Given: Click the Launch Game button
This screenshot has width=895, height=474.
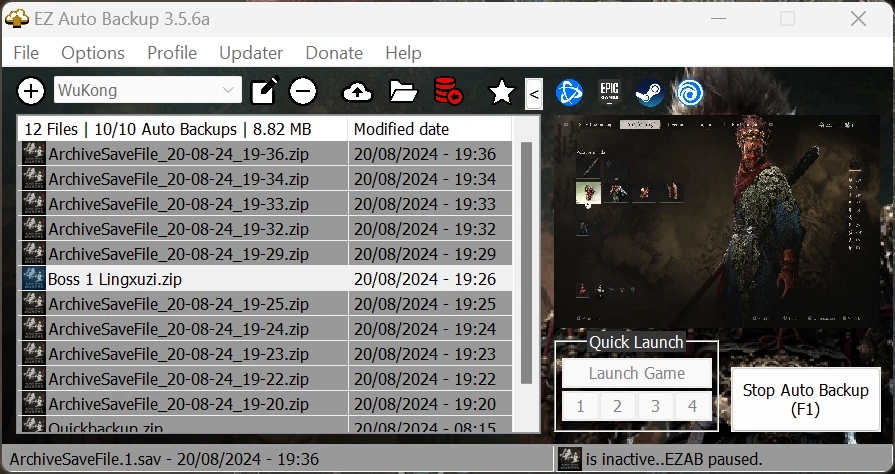Looking at the screenshot, I should pyautogui.click(x=636, y=373).
